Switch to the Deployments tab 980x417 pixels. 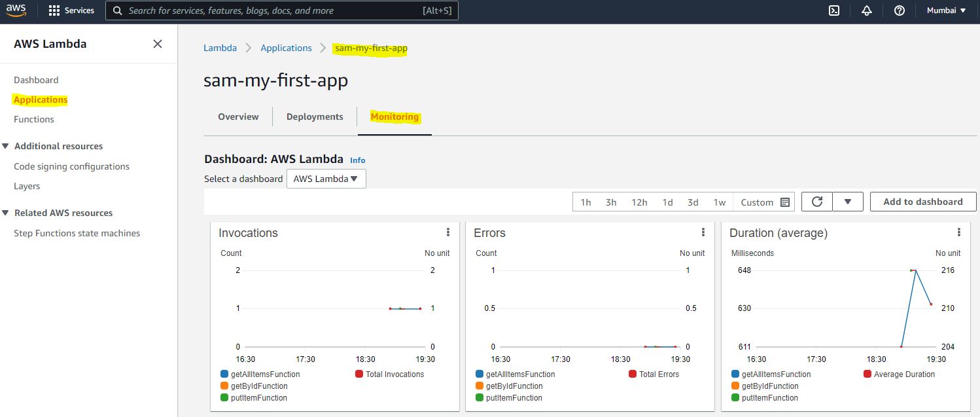pos(315,117)
